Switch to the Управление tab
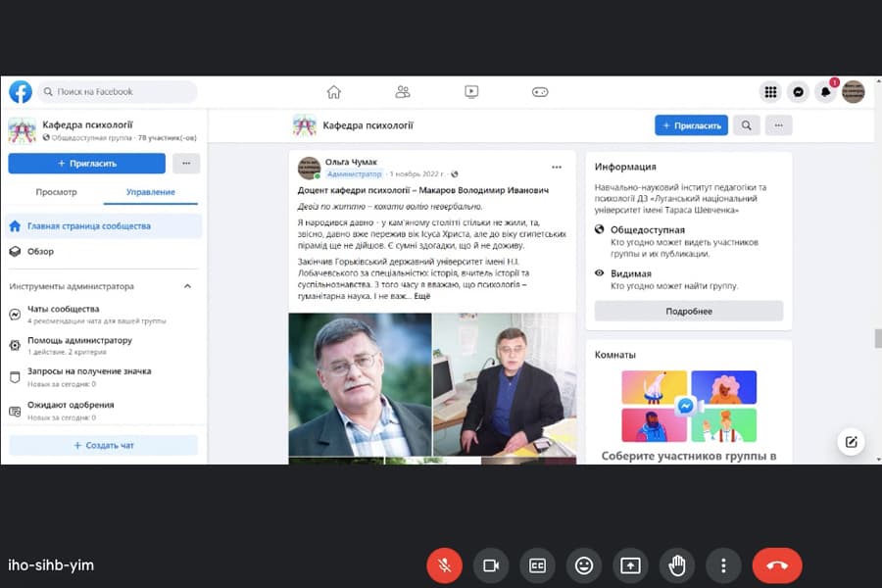The height and width of the screenshot is (588, 882). pyautogui.click(x=151, y=192)
